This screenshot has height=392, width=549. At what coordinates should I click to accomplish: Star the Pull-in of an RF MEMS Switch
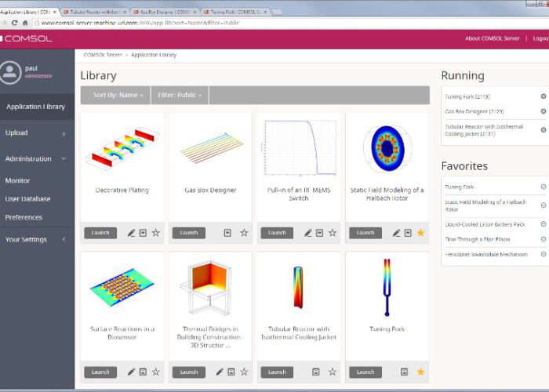(333, 233)
